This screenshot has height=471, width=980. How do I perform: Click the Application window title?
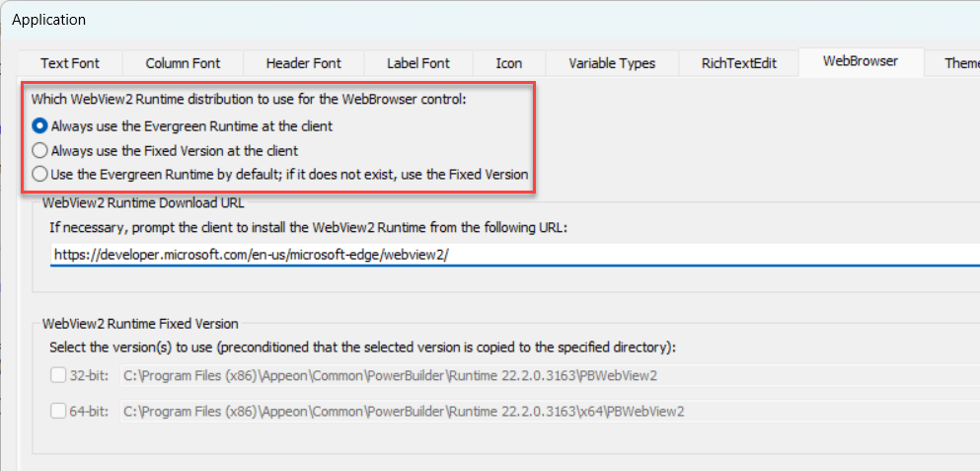tap(48, 20)
